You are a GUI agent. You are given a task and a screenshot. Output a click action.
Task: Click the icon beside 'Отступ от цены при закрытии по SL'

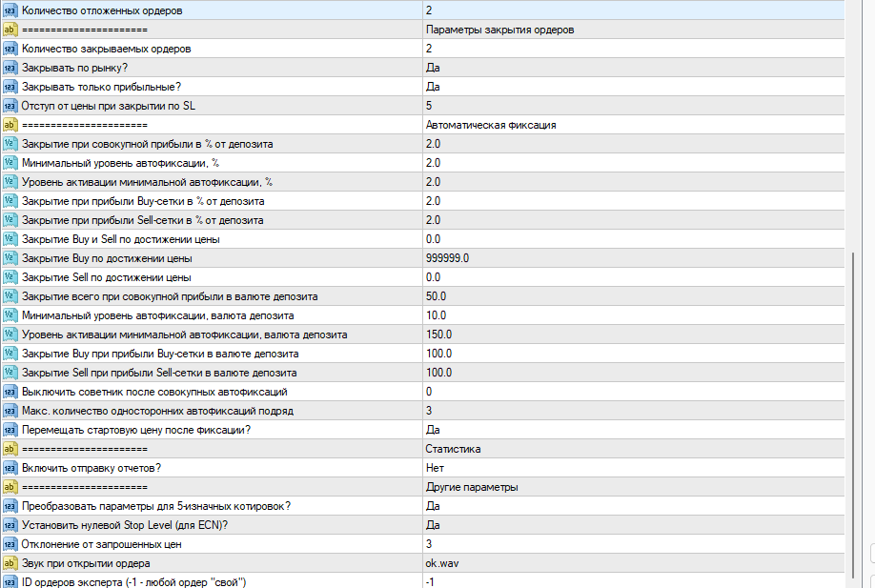coord(10,106)
